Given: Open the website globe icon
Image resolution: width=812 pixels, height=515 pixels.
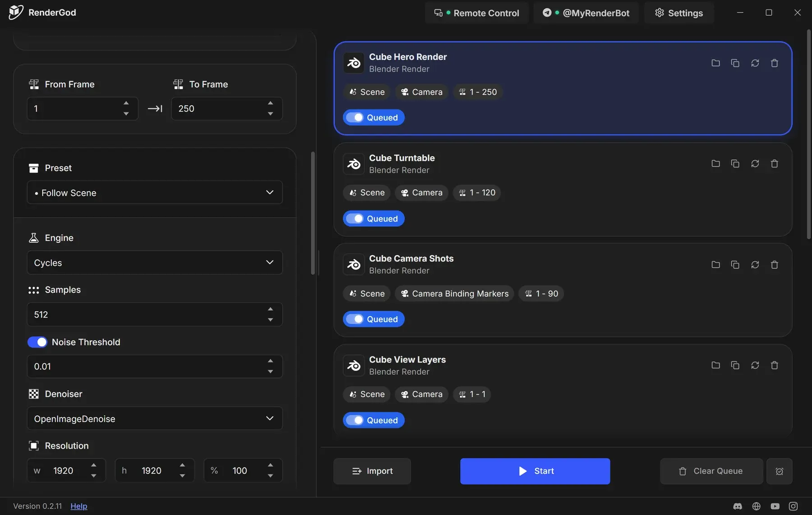Looking at the screenshot, I should (x=757, y=506).
